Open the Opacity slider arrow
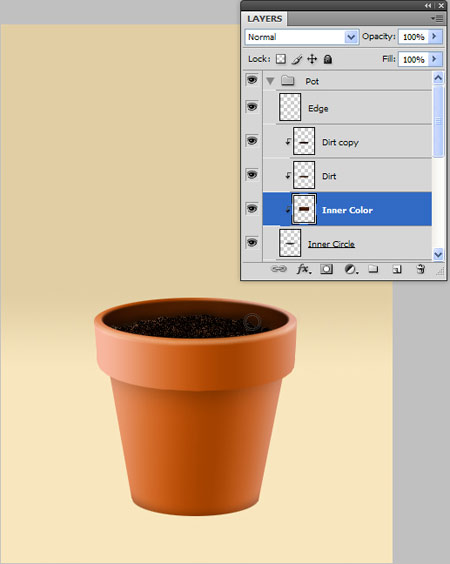The width and height of the screenshot is (450, 564). pos(434,36)
